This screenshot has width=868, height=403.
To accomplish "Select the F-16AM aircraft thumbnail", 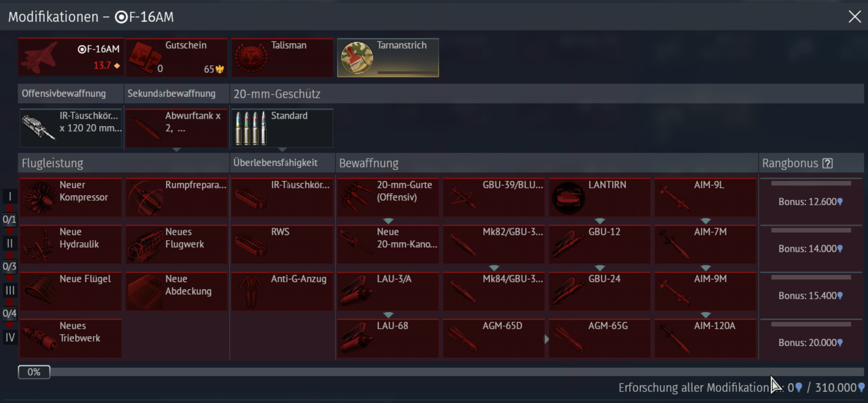I will click(71, 57).
